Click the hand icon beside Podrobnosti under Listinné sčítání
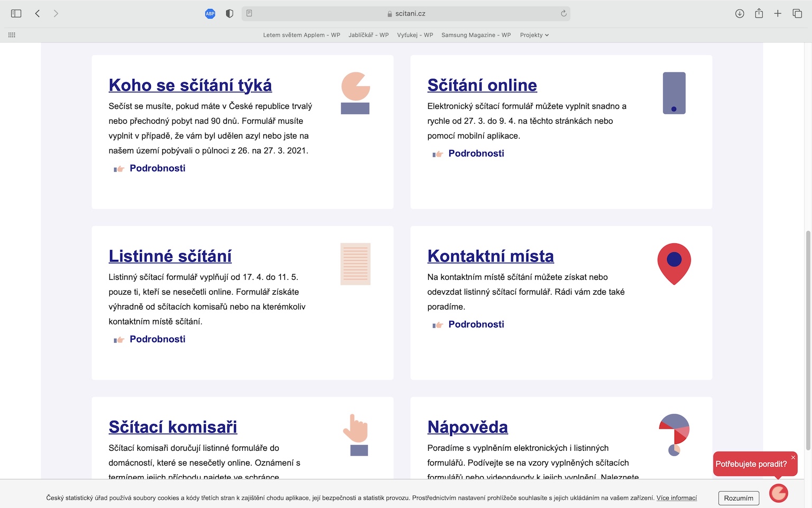Screen dimensions: 812x508 point(119,340)
